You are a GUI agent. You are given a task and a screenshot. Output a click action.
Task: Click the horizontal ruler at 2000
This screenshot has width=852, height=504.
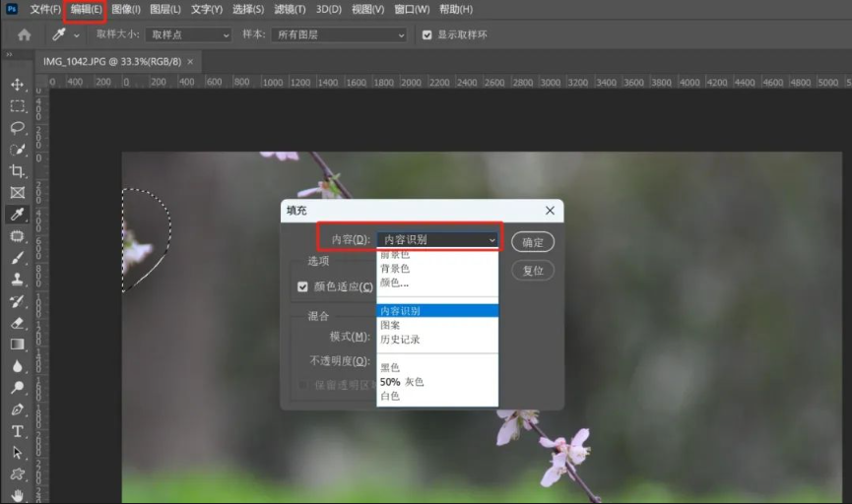click(411, 83)
